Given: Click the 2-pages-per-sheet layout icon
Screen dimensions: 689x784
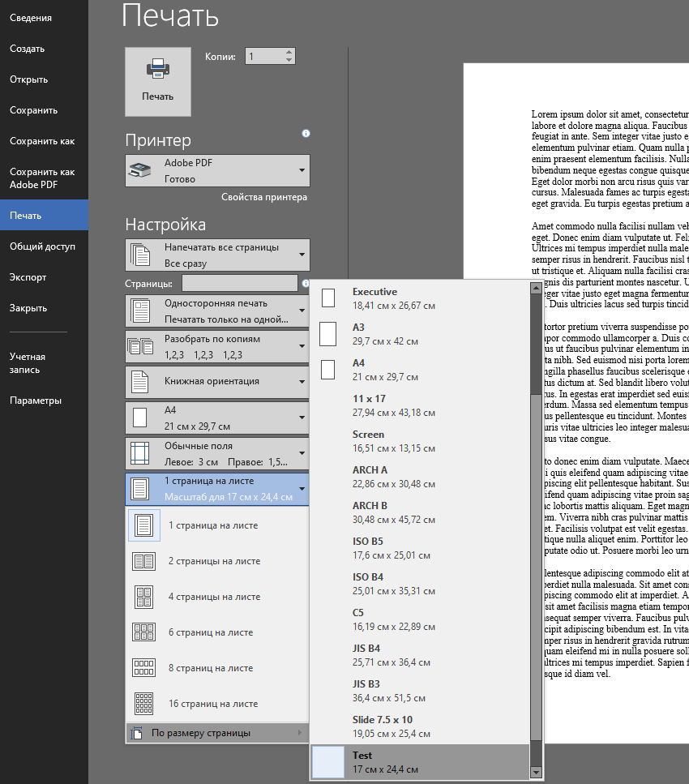Looking at the screenshot, I should 144,562.
